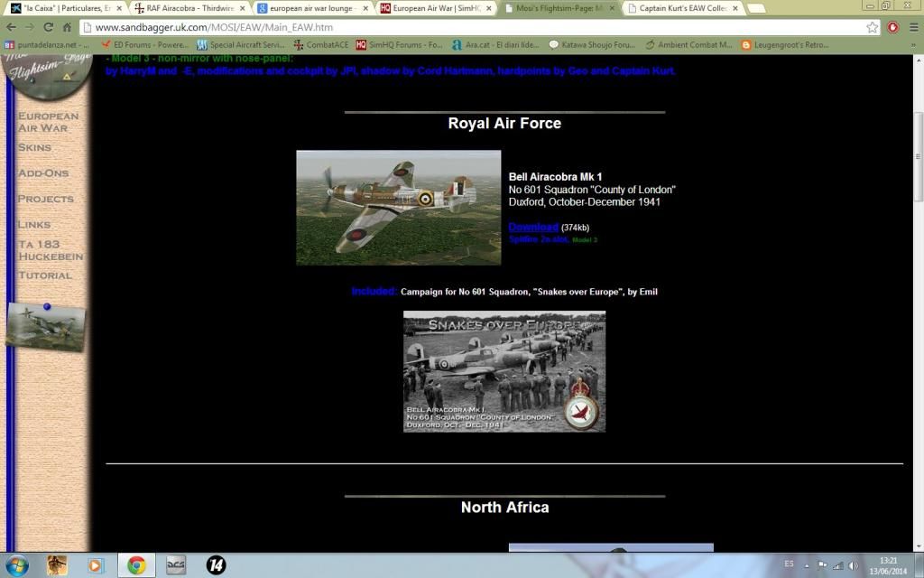Close the "la Caixa" tab

point(119,8)
